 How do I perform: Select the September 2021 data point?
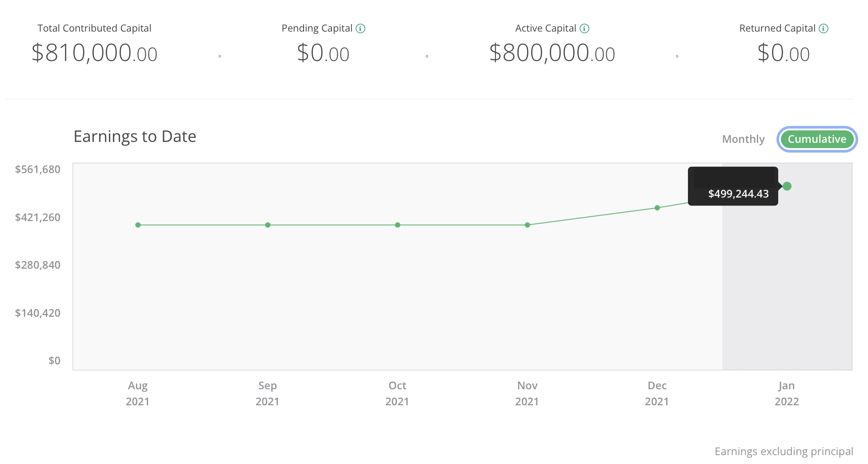pyautogui.click(x=267, y=225)
